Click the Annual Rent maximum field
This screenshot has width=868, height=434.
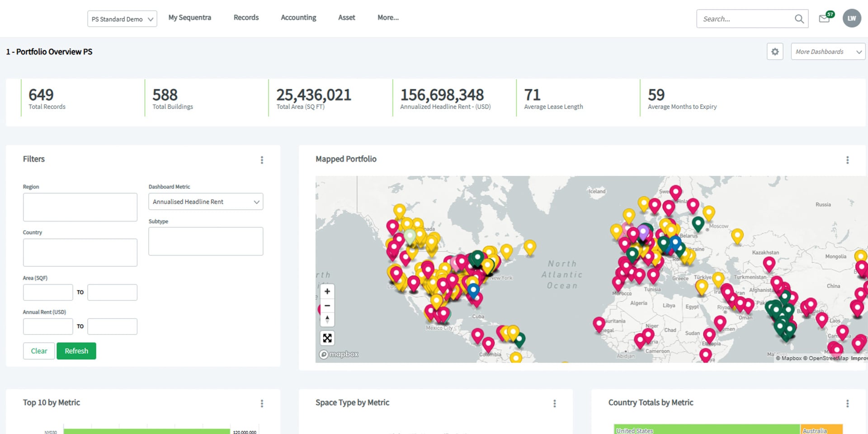[112, 326]
